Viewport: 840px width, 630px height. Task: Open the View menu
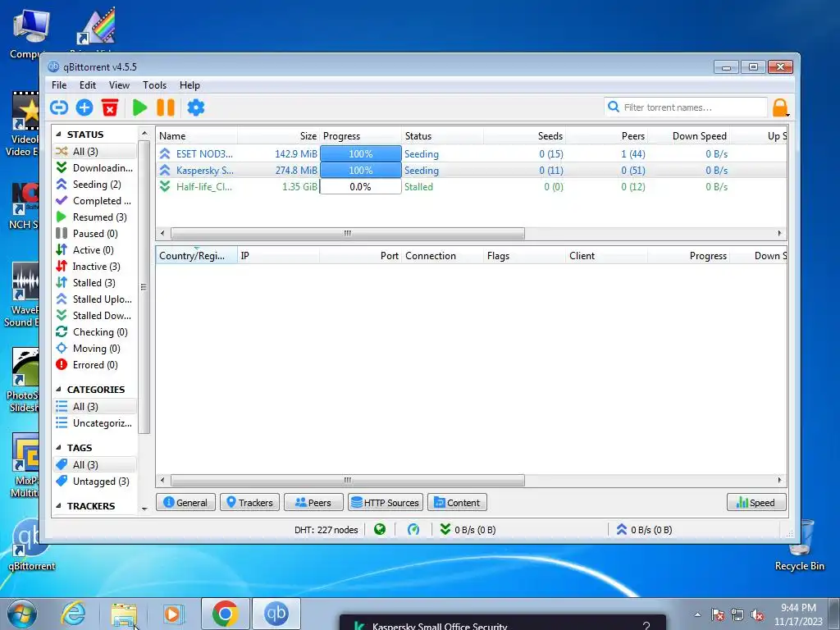pos(119,85)
